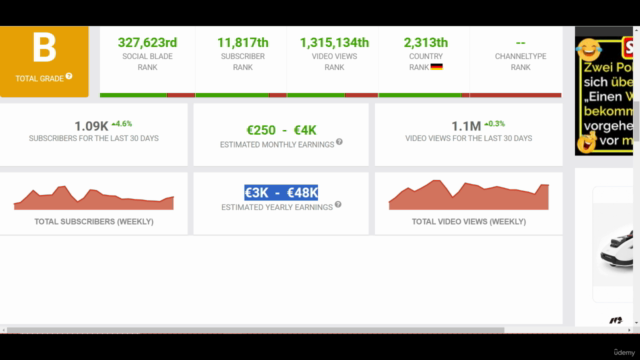Click the Total Grade help question mark

tap(69, 76)
